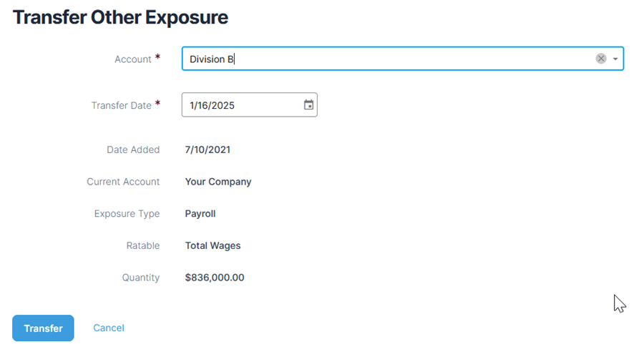This screenshot has width=644, height=357.
Task: Click the Current Account label
Action: (x=123, y=182)
